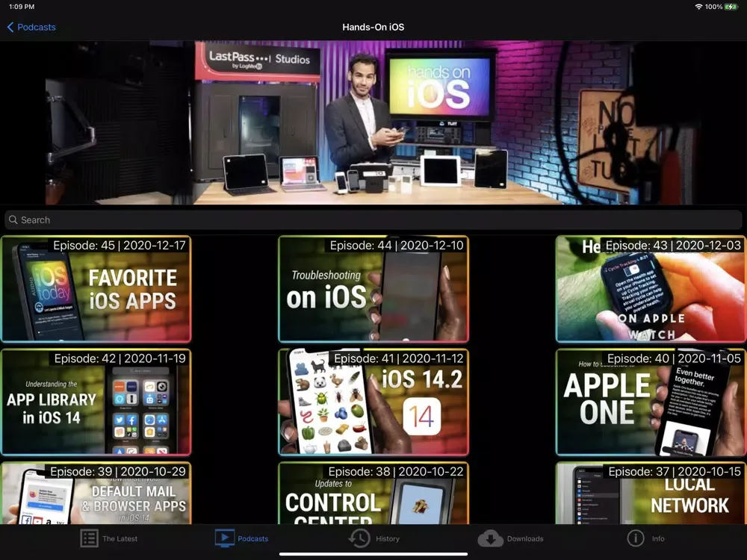The width and height of the screenshot is (747, 560).
Task: Open Episode 43 Apple Watch episode
Action: [x=651, y=289]
